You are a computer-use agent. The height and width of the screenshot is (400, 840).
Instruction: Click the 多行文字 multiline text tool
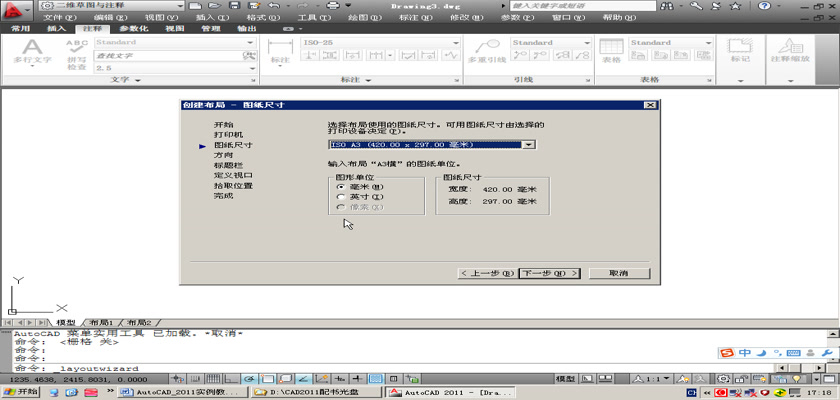[x=32, y=52]
